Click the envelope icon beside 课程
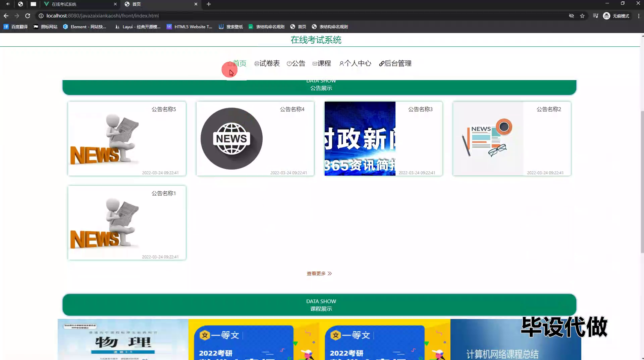644x360 pixels. tap(315, 63)
